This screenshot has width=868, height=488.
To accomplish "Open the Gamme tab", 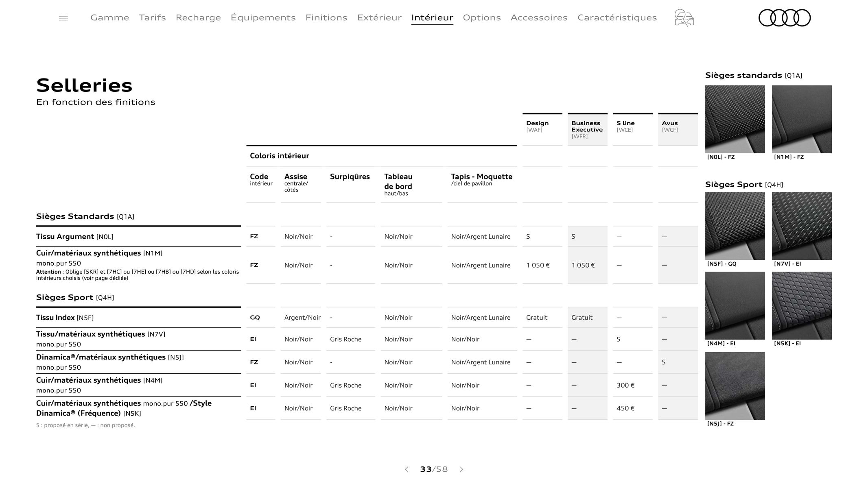I will [x=110, y=17].
